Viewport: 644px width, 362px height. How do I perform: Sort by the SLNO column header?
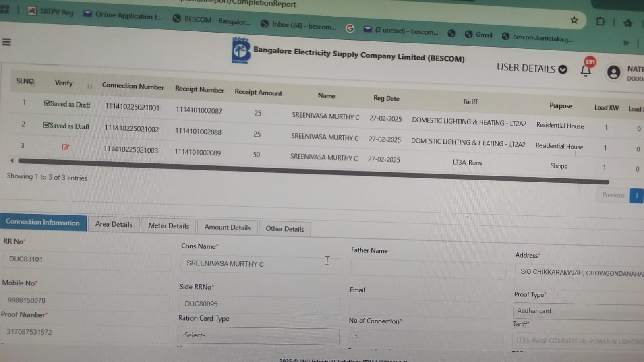coord(25,81)
